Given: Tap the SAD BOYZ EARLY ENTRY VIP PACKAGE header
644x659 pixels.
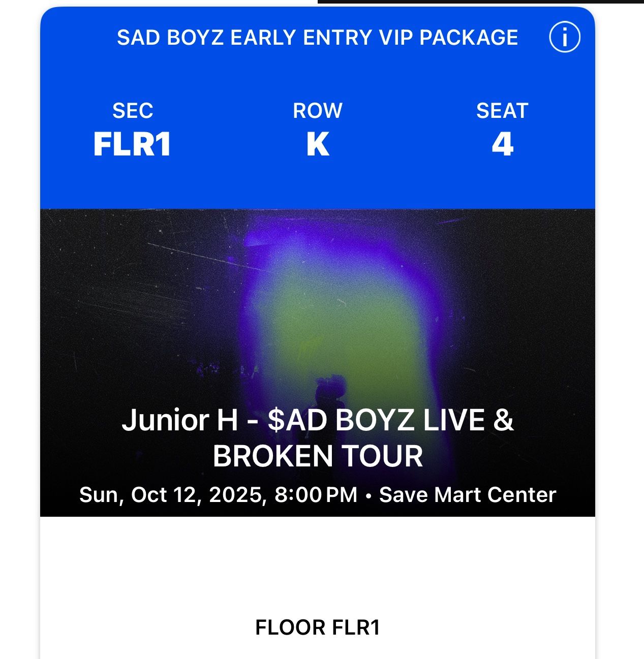Looking at the screenshot, I should (x=317, y=38).
